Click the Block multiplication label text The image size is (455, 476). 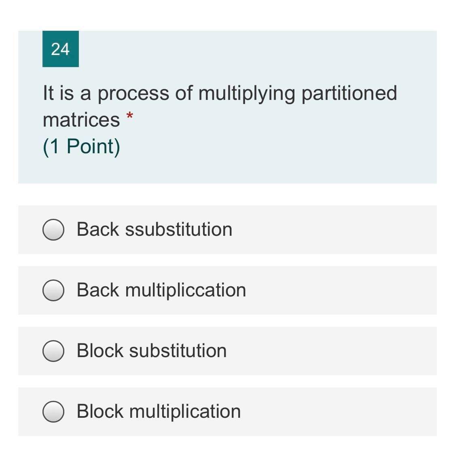coord(159,410)
